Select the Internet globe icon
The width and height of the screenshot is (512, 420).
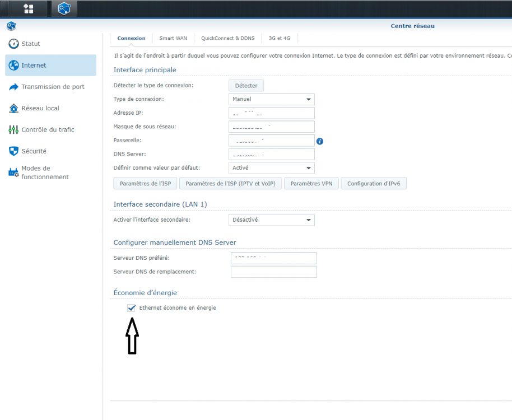tap(13, 66)
